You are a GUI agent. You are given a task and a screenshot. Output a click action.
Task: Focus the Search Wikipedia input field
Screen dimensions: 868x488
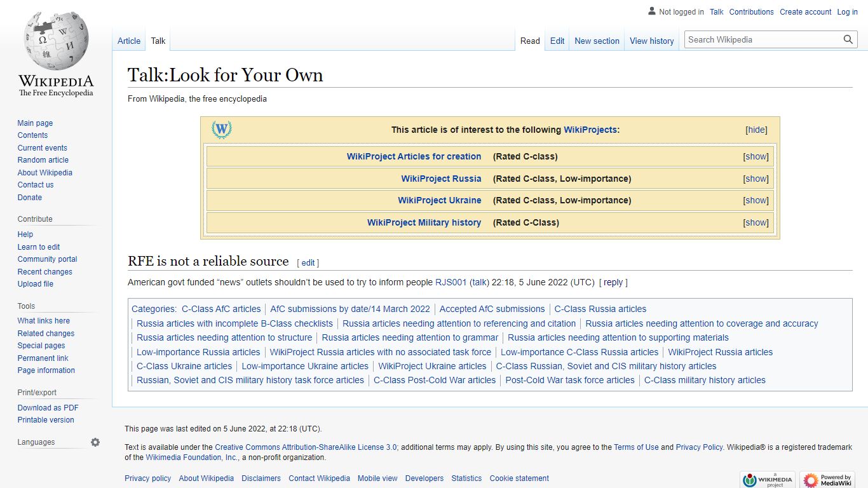[763, 39]
